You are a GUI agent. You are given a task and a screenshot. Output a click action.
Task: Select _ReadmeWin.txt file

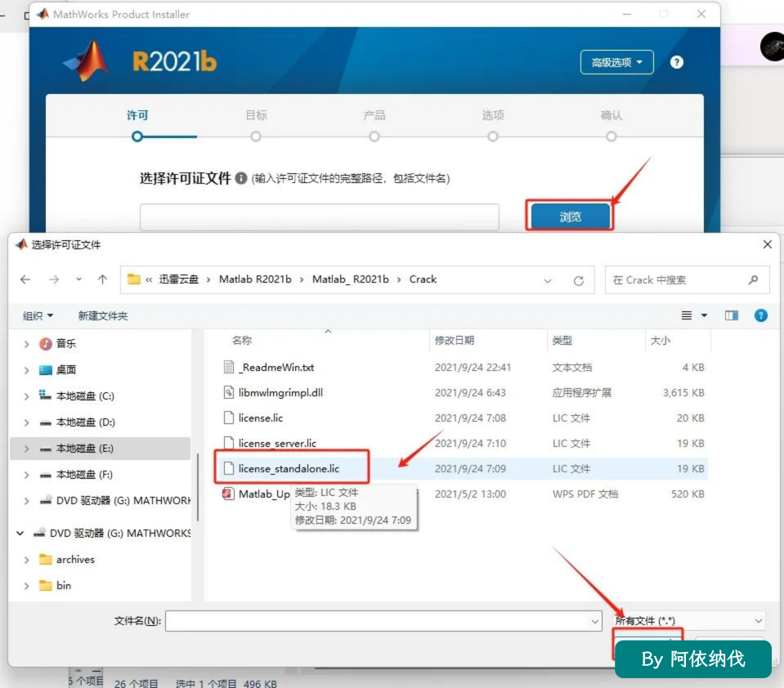point(276,367)
